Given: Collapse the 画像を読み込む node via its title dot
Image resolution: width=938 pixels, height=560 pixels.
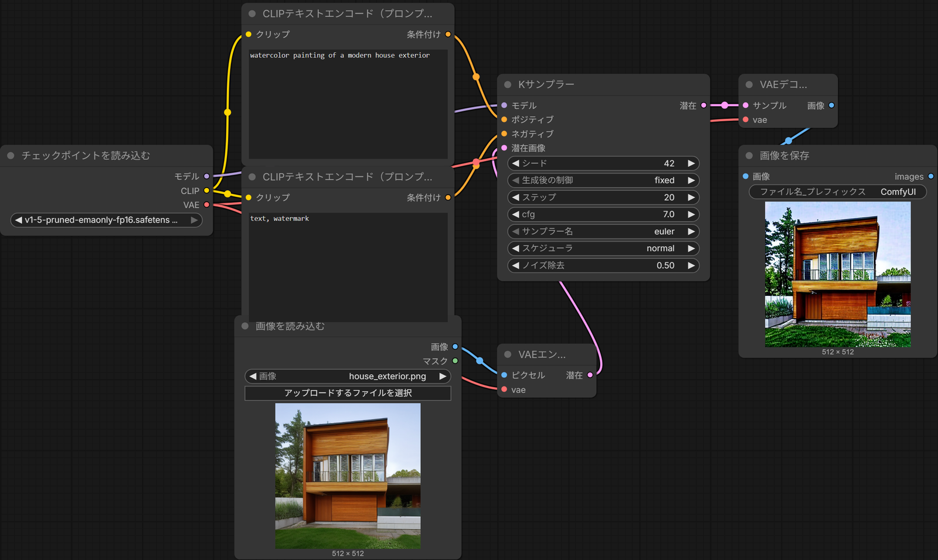Looking at the screenshot, I should point(245,326).
